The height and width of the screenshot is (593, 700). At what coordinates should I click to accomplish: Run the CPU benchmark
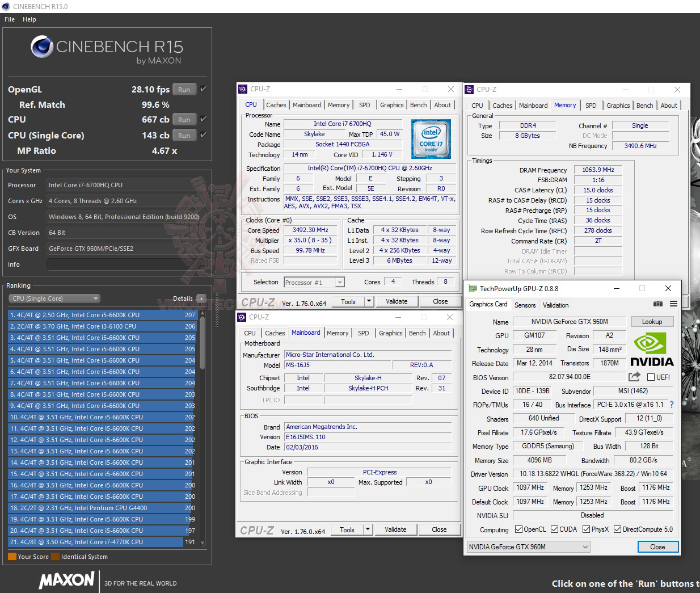click(x=184, y=119)
